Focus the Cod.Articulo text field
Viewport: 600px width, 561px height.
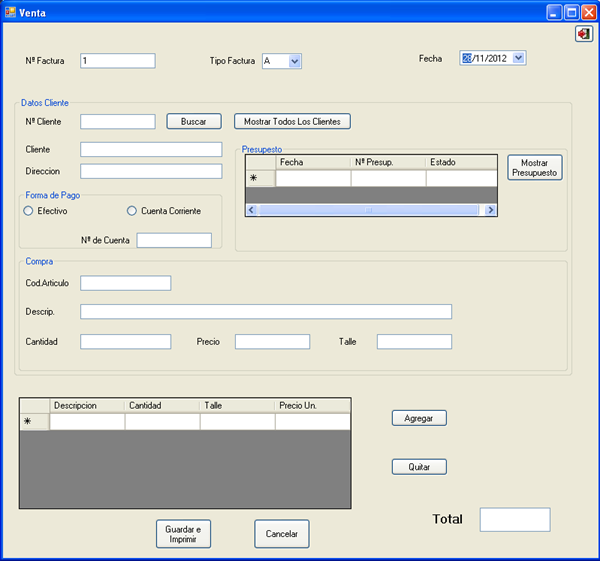tap(125, 283)
